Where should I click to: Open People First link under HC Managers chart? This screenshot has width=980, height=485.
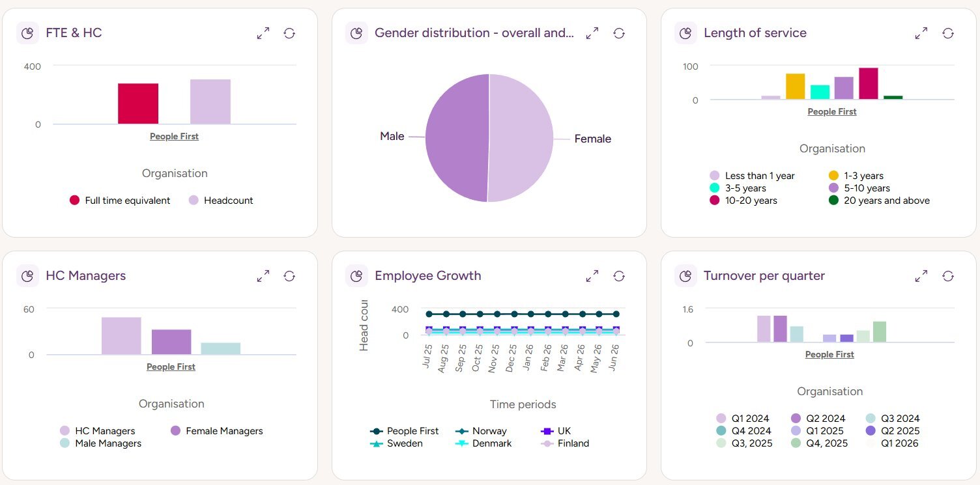click(x=171, y=367)
